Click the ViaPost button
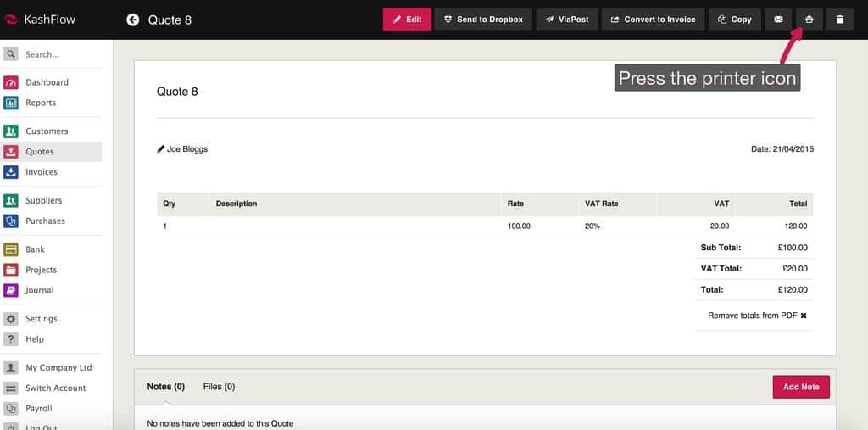 568,20
